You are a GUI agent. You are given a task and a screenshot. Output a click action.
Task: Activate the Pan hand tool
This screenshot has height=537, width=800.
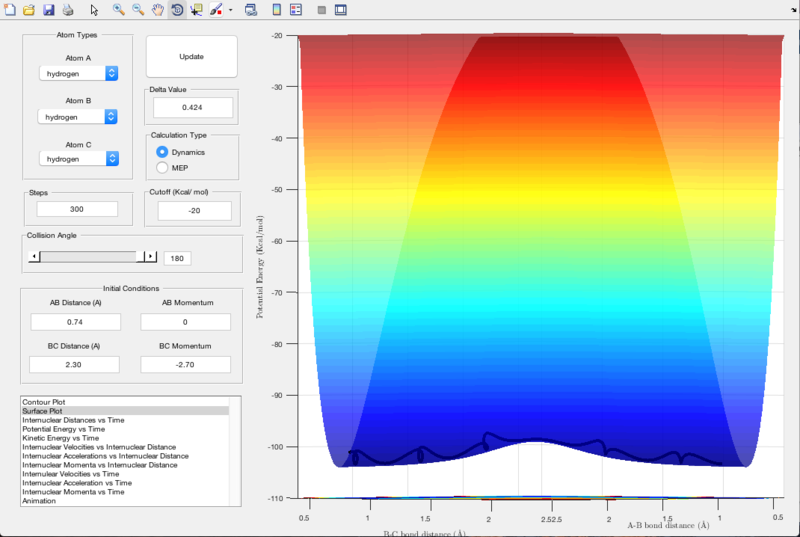(157, 10)
